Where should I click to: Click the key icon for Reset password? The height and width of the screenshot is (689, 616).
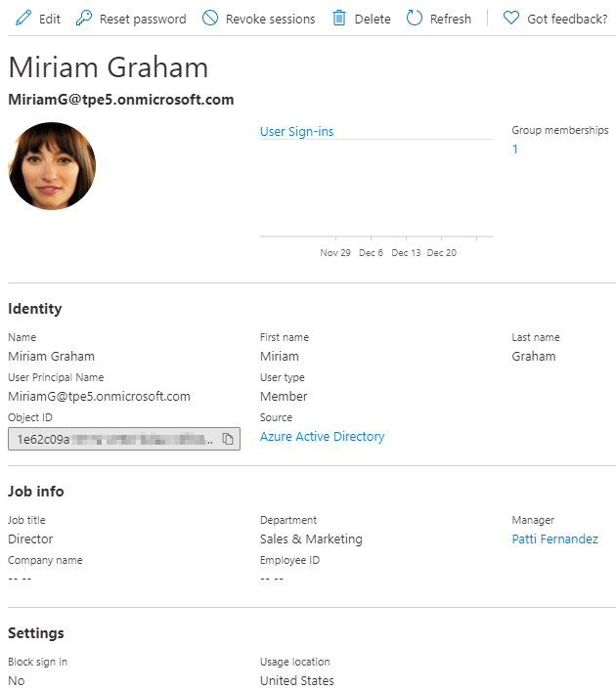pos(84,19)
